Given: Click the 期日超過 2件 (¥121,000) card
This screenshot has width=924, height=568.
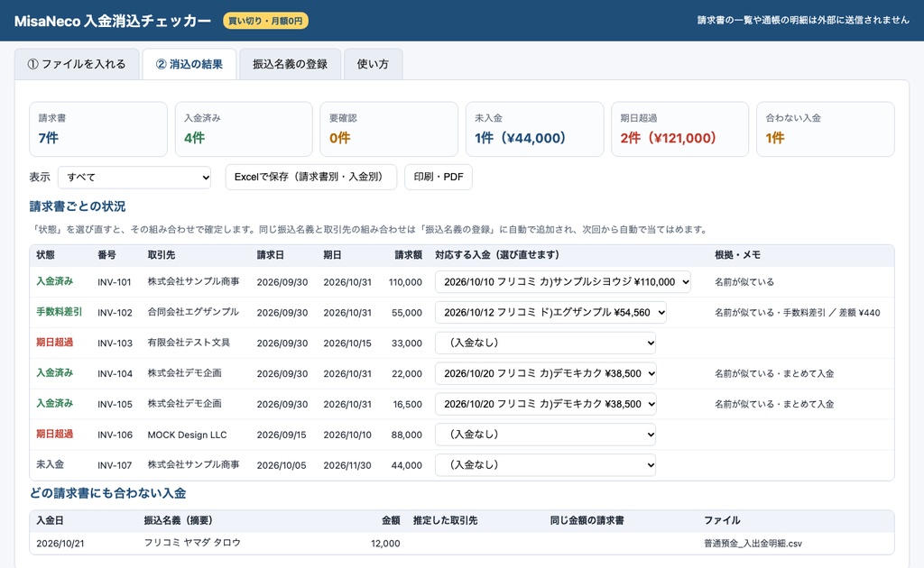Looking at the screenshot, I should click(680, 129).
